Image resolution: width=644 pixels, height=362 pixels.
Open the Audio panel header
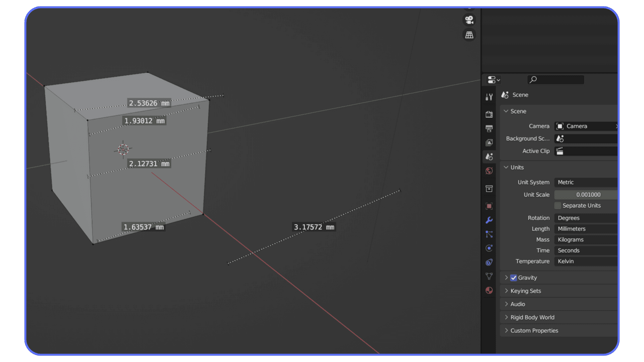point(518,304)
